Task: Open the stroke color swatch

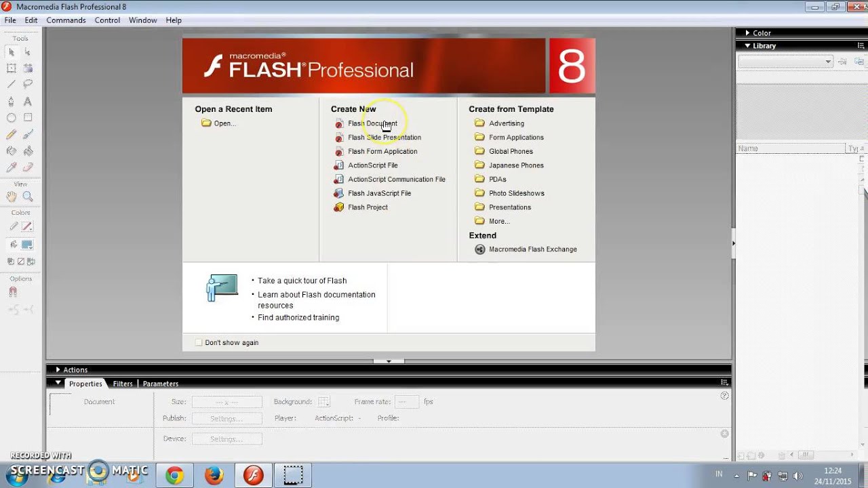Action: [27, 226]
